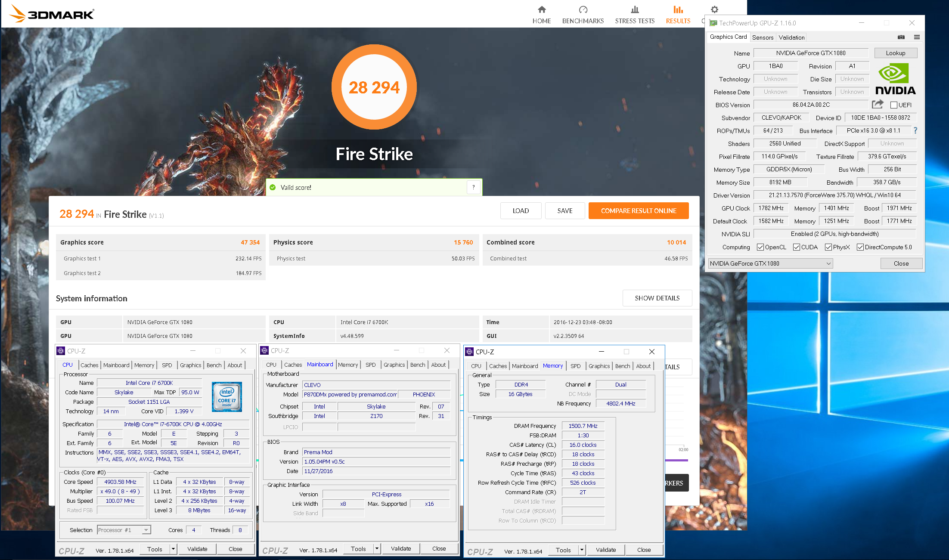Open the GPU-Z hamburger menu

coord(917,37)
